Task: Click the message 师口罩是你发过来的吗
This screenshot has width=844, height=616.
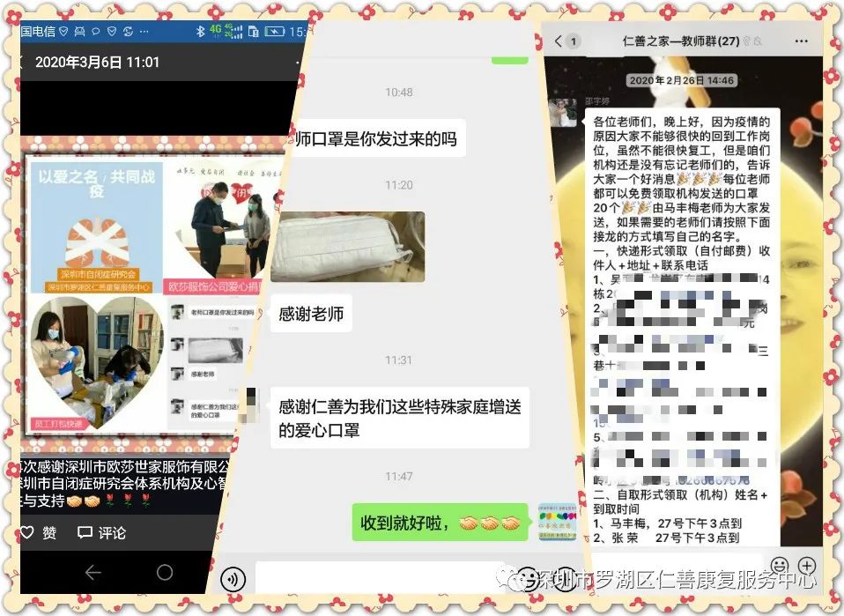Action: tap(375, 139)
